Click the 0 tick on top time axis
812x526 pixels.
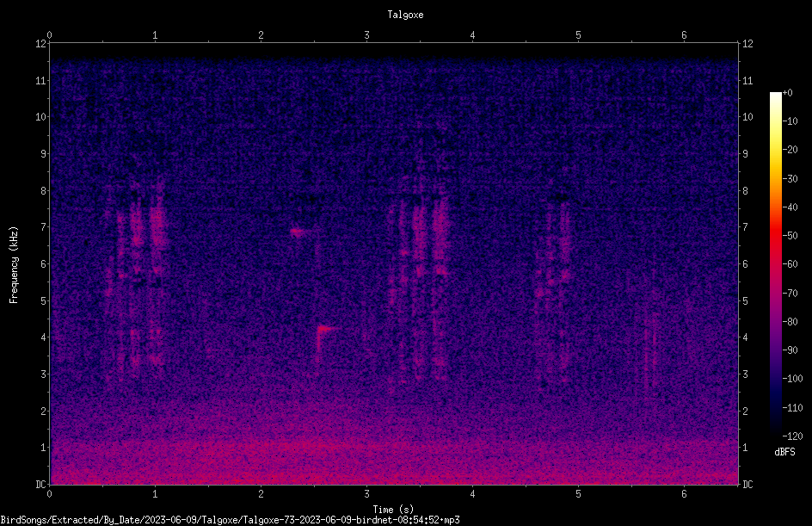point(50,35)
